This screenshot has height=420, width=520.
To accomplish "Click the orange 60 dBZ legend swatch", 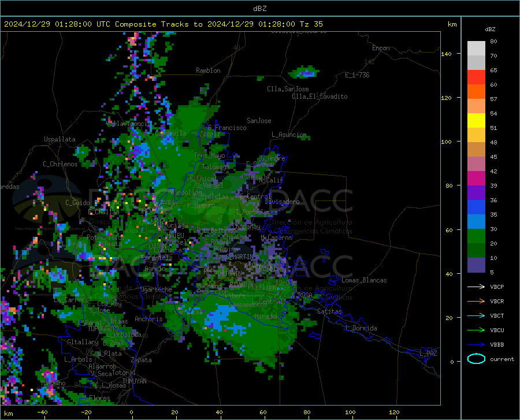I will [x=476, y=91].
